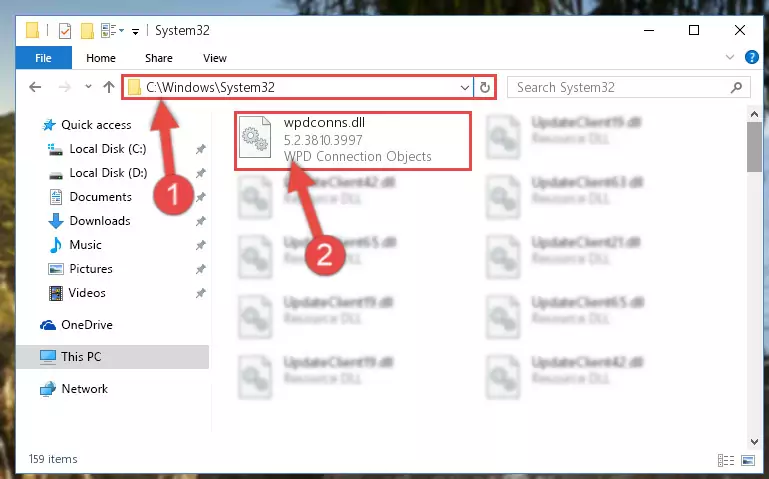Unpin Downloads from Quick access

(x=201, y=221)
